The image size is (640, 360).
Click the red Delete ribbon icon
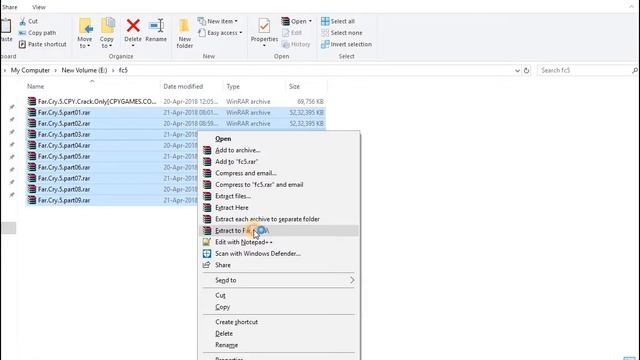(133, 26)
